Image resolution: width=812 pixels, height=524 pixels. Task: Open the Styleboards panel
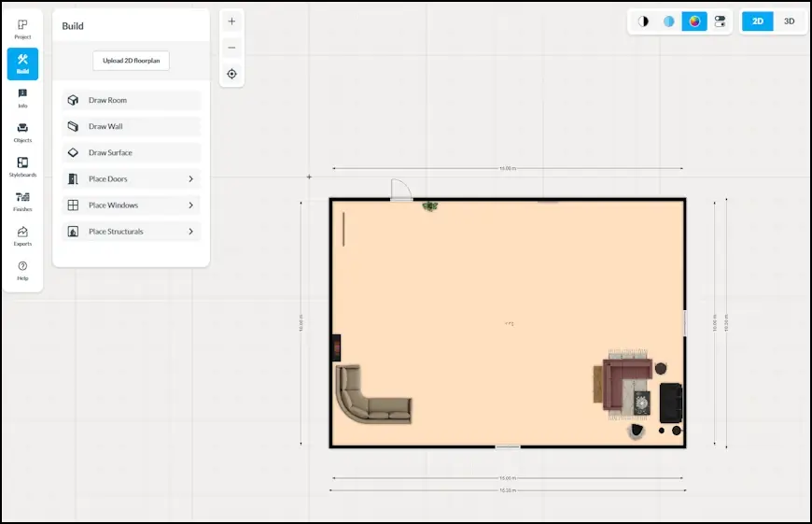pyautogui.click(x=22, y=167)
